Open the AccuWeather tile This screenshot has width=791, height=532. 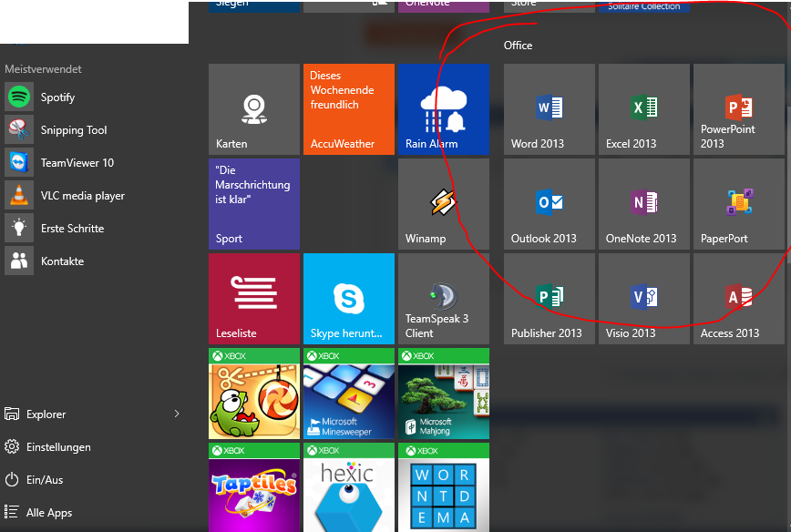coord(349,109)
